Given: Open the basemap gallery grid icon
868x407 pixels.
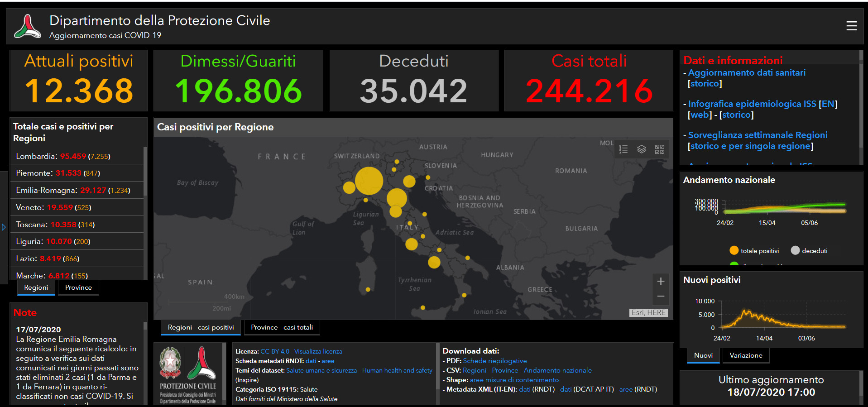Looking at the screenshot, I should point(660,149).
